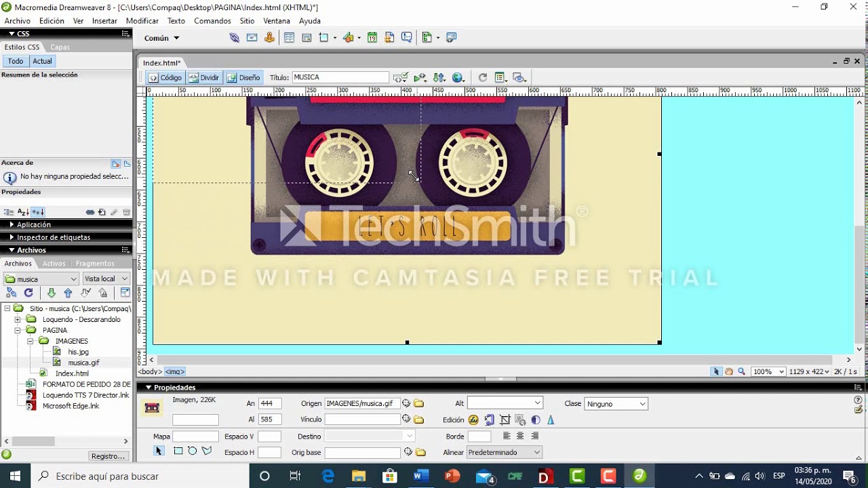Click the Comment insert icon
Image resolution: width=868 pixels, height=488 pixels.
[x=406, y=38]
